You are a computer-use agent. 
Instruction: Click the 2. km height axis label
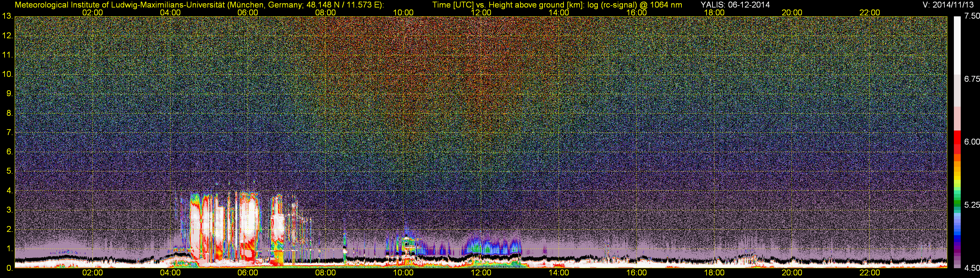pyautogui.click(x=9, y=229)
